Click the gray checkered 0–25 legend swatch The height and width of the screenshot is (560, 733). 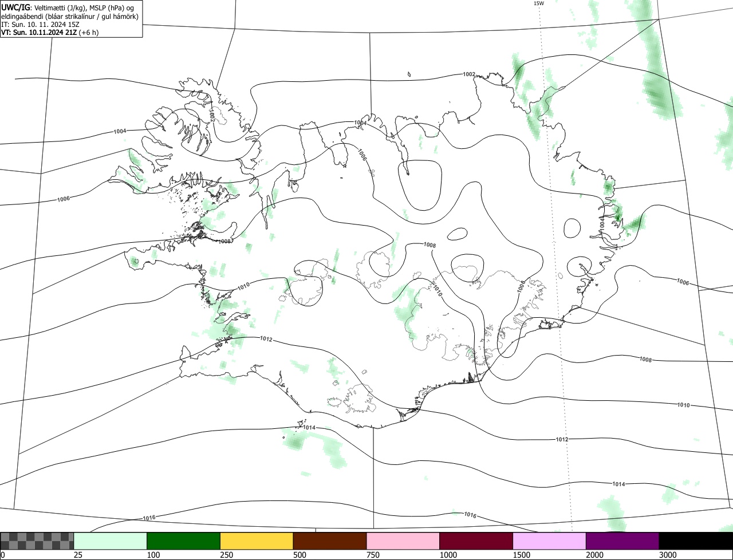click(37, 541)
